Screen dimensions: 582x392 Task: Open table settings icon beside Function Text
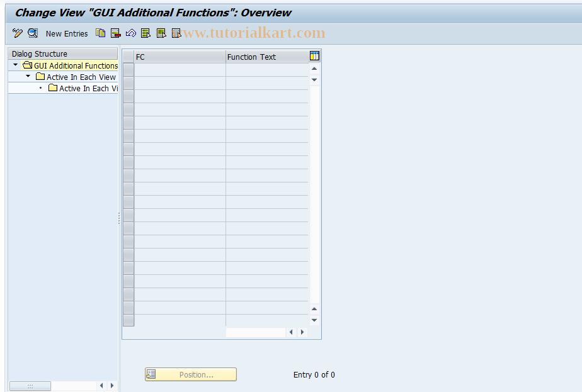click(314, 56)
